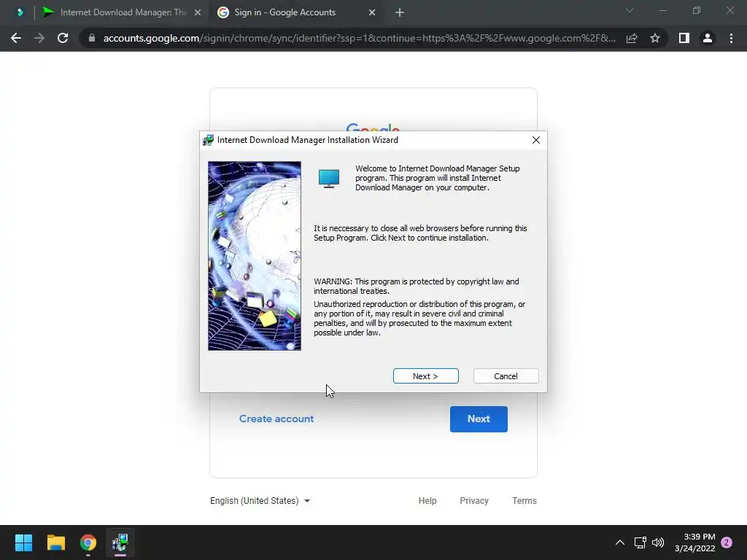Open File Explorer from the taskbar
Image resolution: width=747 pixels, height=560 pixels.
tap(55, 542)
